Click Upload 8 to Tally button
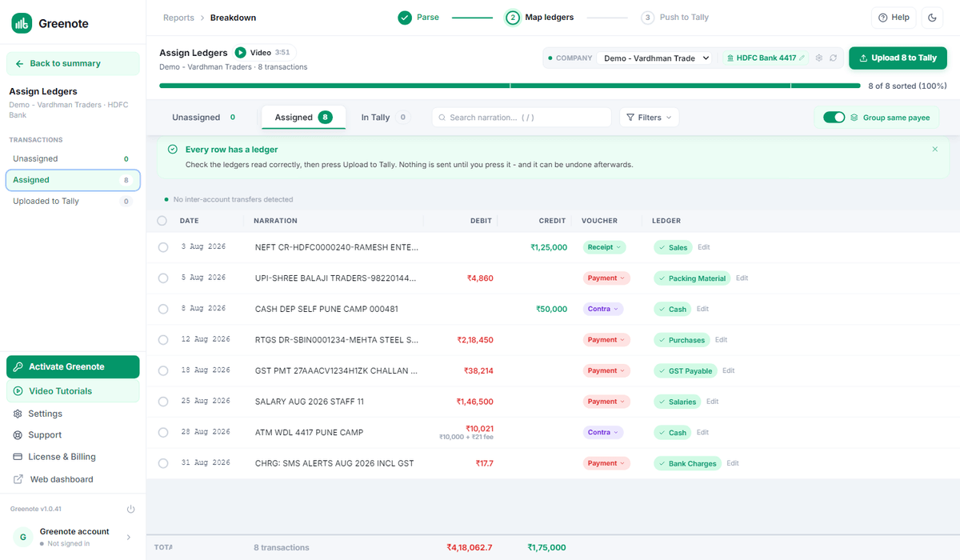Viewport: 960px width, 560px height. coord(898,58)
